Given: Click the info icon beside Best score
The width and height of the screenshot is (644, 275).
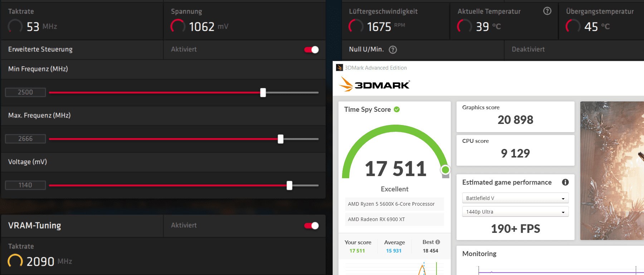Looking at the screenshot, I should 438,242.
